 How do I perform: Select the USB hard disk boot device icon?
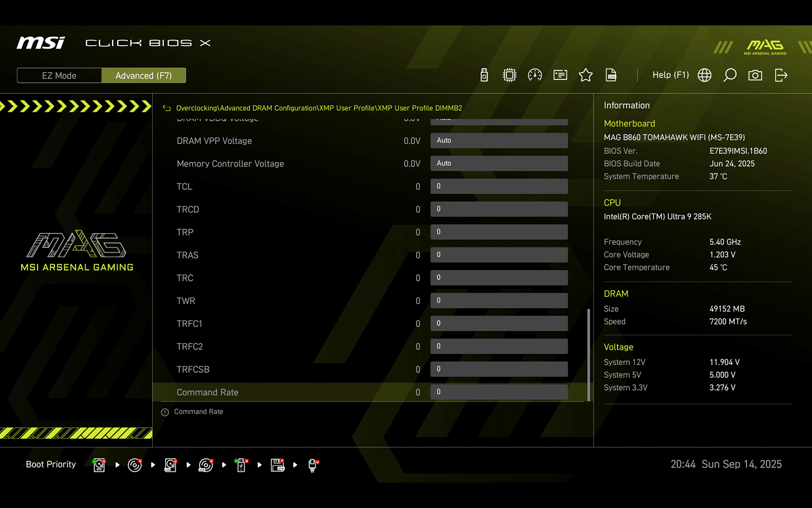click(171, 465)
